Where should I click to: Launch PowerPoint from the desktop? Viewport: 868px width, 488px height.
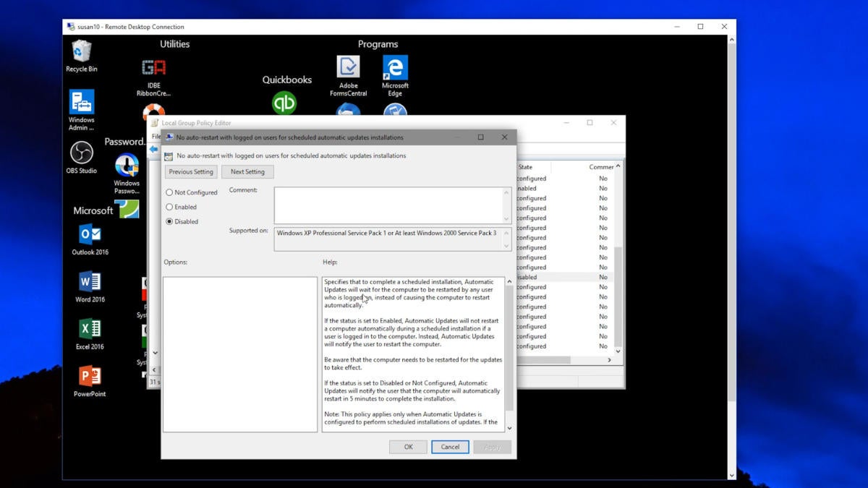(90, 382)
